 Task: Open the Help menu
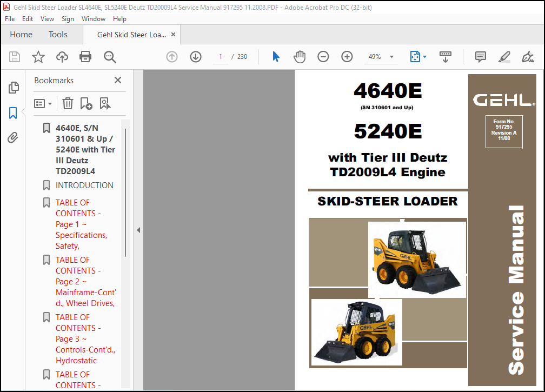(119, 19)
